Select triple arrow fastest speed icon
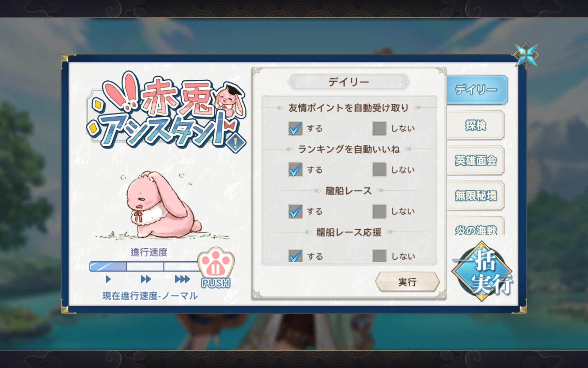Screen dimensions: 588x368 pyautogui.click(x=183, y=279)
